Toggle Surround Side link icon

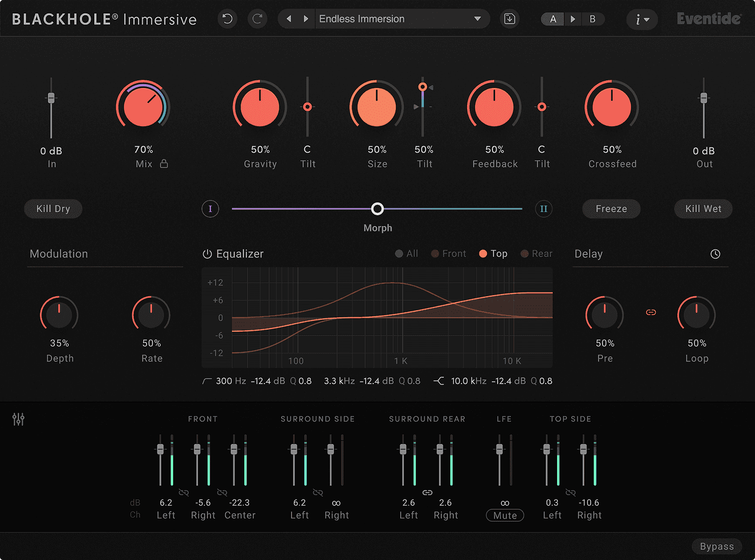[x=318, y=493]
